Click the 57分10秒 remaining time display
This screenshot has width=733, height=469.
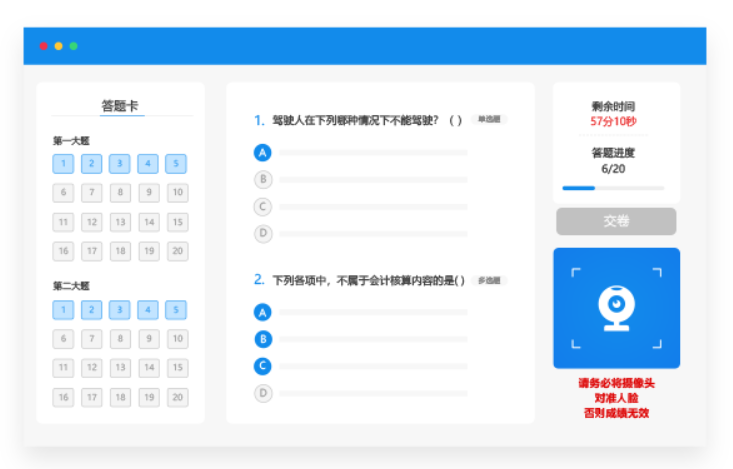point(613,121)
